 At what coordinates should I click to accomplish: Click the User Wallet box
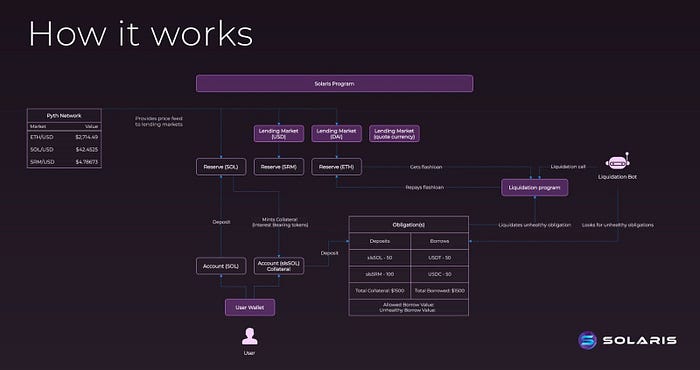pos(250,308)
